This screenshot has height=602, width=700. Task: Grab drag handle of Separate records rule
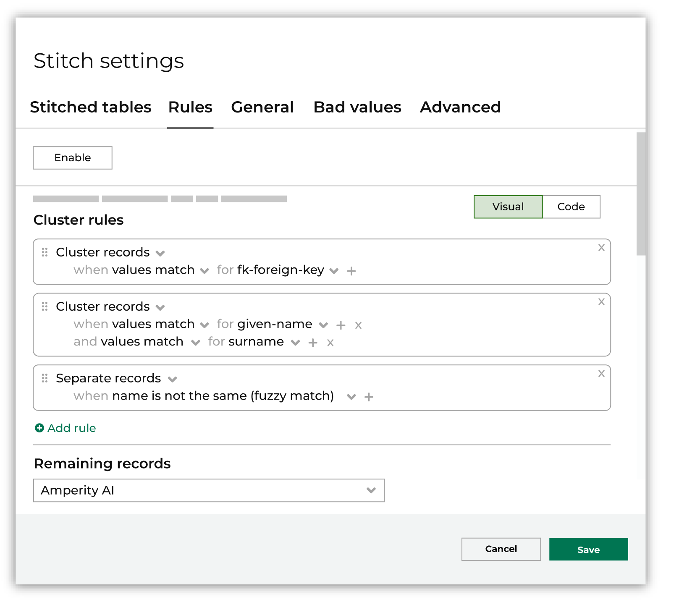[x=45, y=378]
